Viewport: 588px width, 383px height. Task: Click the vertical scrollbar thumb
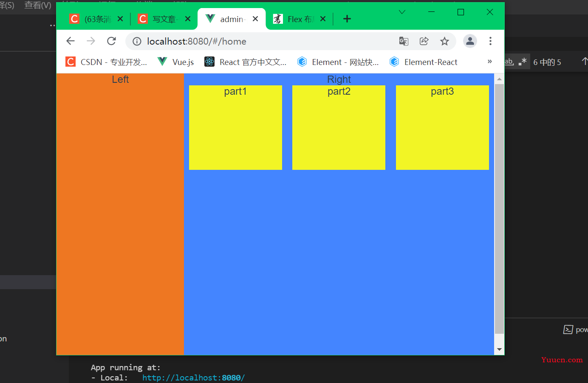499,209
